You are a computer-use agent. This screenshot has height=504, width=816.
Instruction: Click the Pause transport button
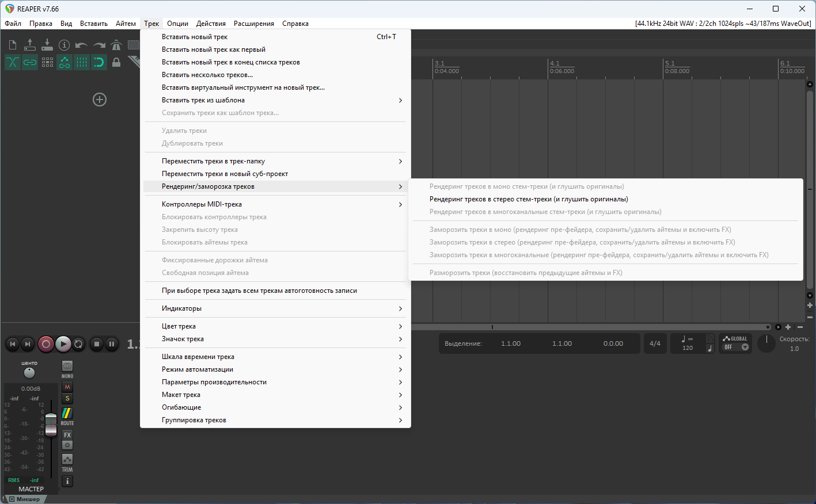112,344
